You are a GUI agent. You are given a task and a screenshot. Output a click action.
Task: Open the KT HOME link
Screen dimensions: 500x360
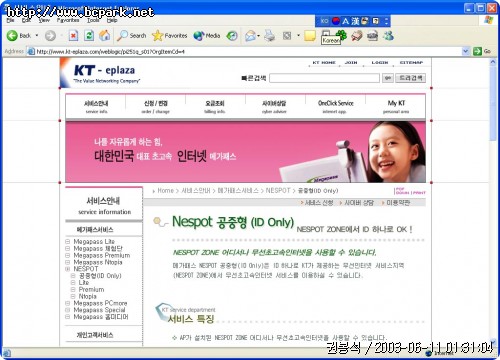point(324,62)
